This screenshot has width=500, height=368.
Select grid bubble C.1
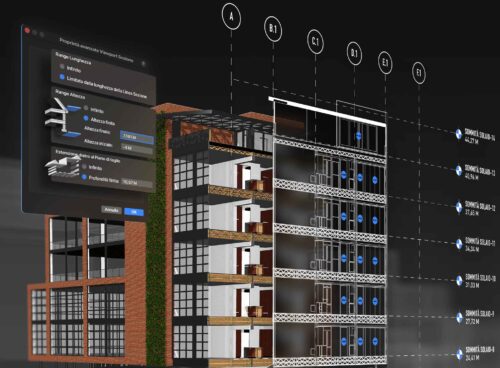[315, 42]
